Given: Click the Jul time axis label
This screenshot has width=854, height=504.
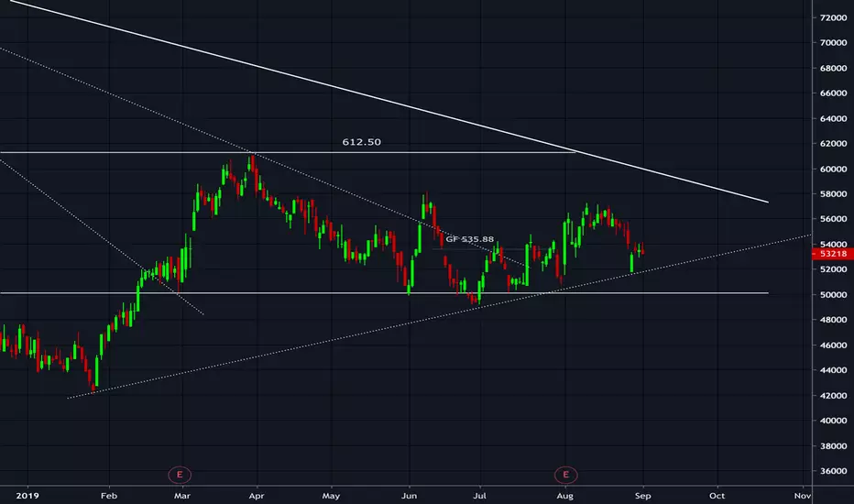Looking at the screenshot, I should pyautogui.click(x=479, y=496).
